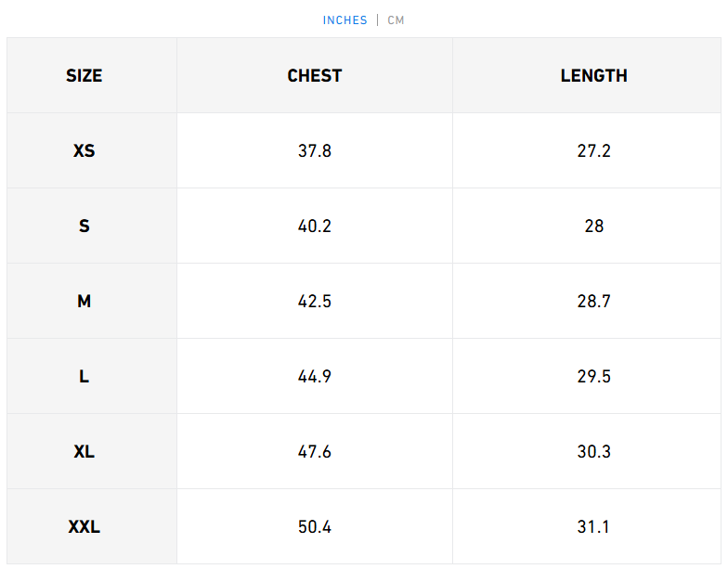Select the XXL size row label
This screenshot has height=582, width=728.
[x=84, y=527]
